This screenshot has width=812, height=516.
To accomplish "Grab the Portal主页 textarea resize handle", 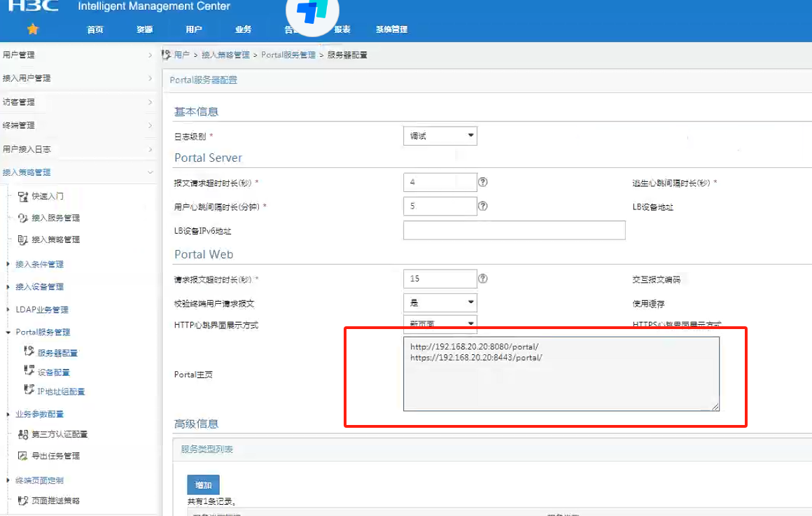I will pyautogui.click(x=715, y=407).
